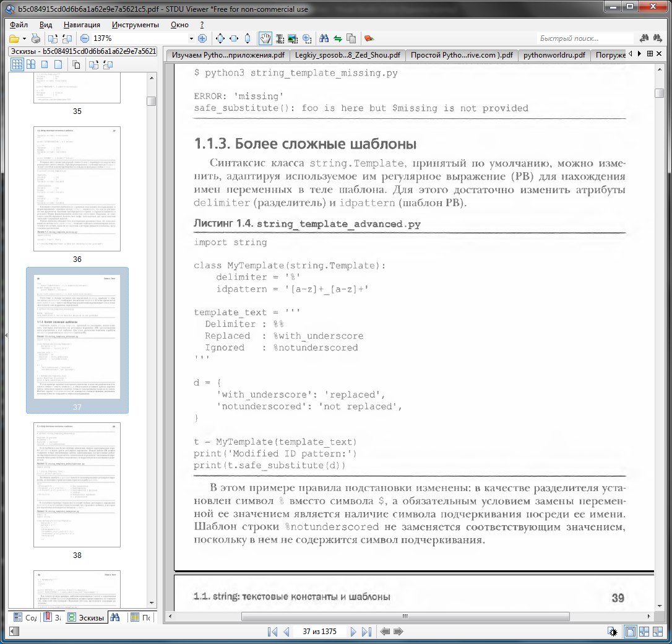Fit page to height

coord(248,38)
